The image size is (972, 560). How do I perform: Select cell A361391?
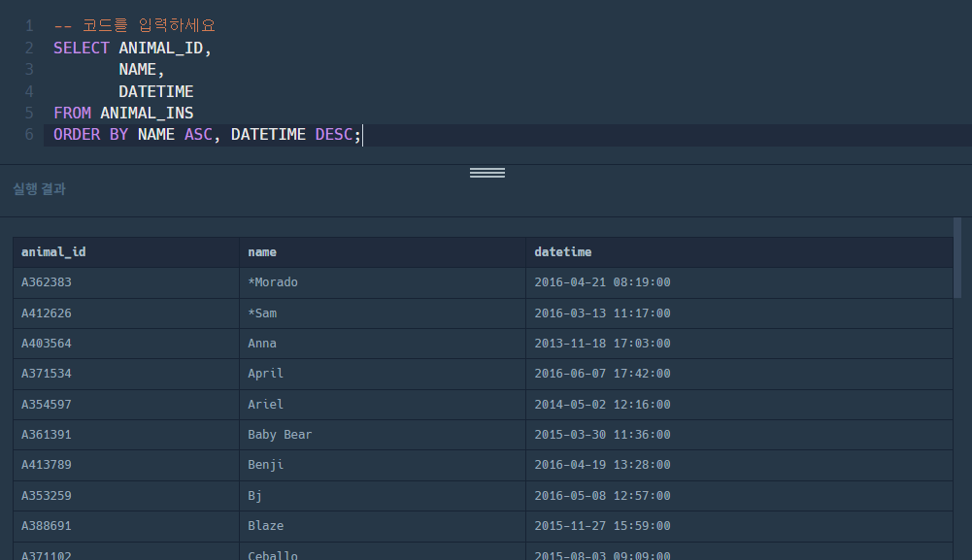tap(126, 435)
